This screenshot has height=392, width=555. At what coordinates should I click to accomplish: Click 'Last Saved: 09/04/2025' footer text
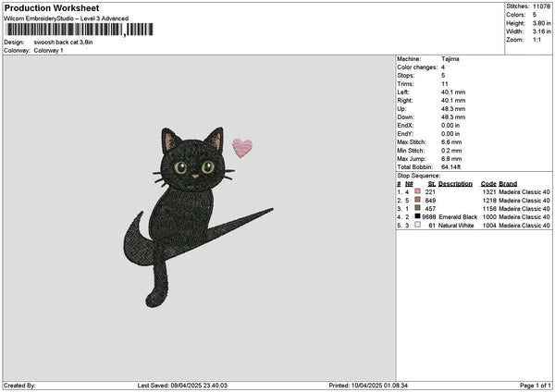click(x=182, y=386)
